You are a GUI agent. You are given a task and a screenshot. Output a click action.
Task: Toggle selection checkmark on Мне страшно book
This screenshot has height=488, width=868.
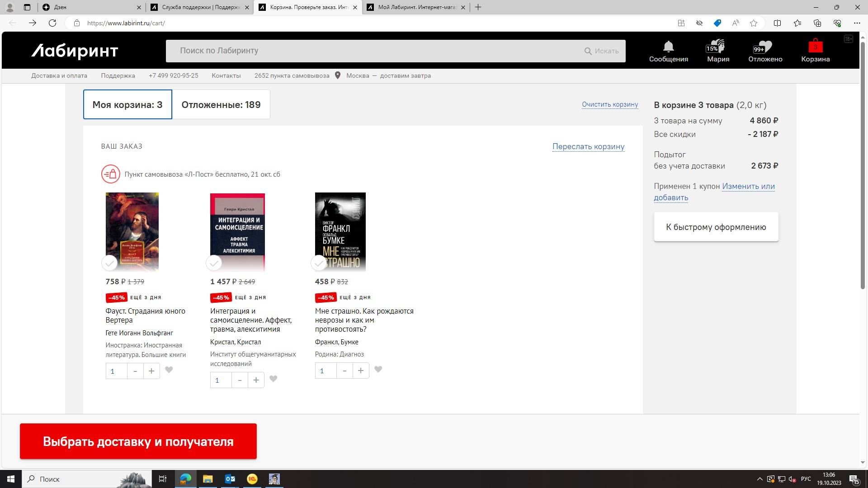point(319,263)
